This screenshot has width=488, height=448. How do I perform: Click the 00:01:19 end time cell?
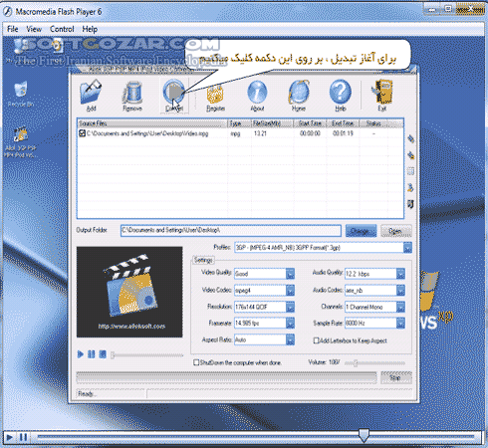click(x=343, y=133)
